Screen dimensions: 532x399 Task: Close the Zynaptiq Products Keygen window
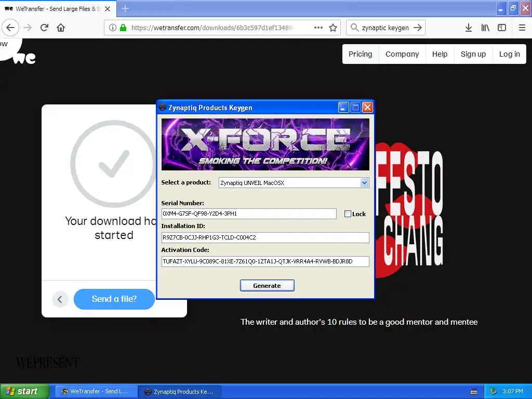click(367, 108)
